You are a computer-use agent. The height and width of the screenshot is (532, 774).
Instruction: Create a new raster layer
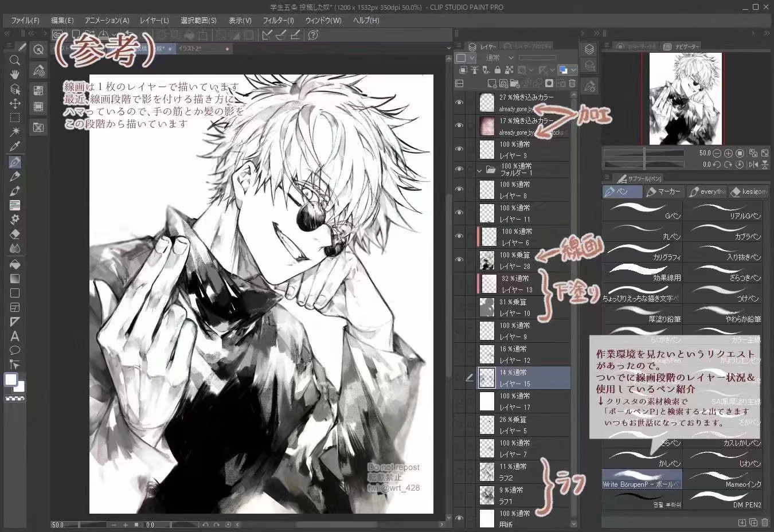click(x=491, y=83)
